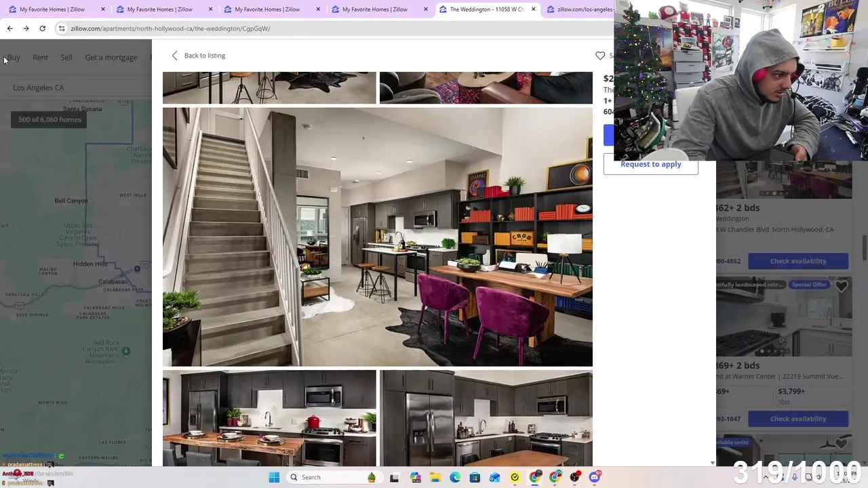Open Discord from taskbar
Image resolution: width=868 pixels, height=488 pixels.
pos(595,477)
